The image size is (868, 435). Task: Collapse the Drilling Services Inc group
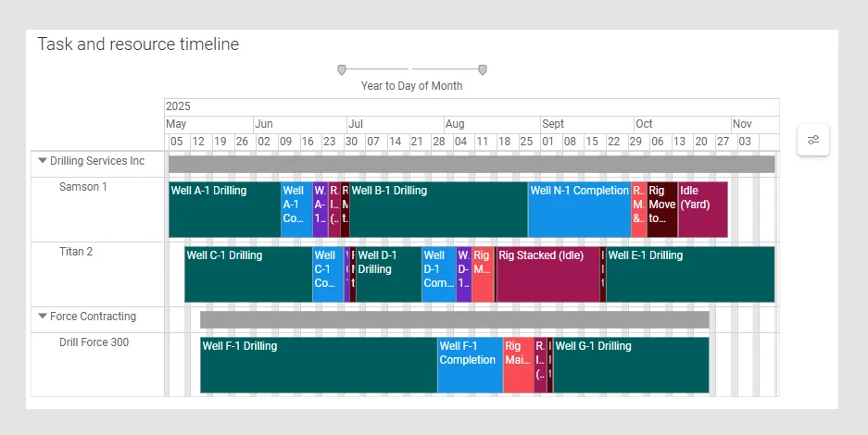[43, 161]
